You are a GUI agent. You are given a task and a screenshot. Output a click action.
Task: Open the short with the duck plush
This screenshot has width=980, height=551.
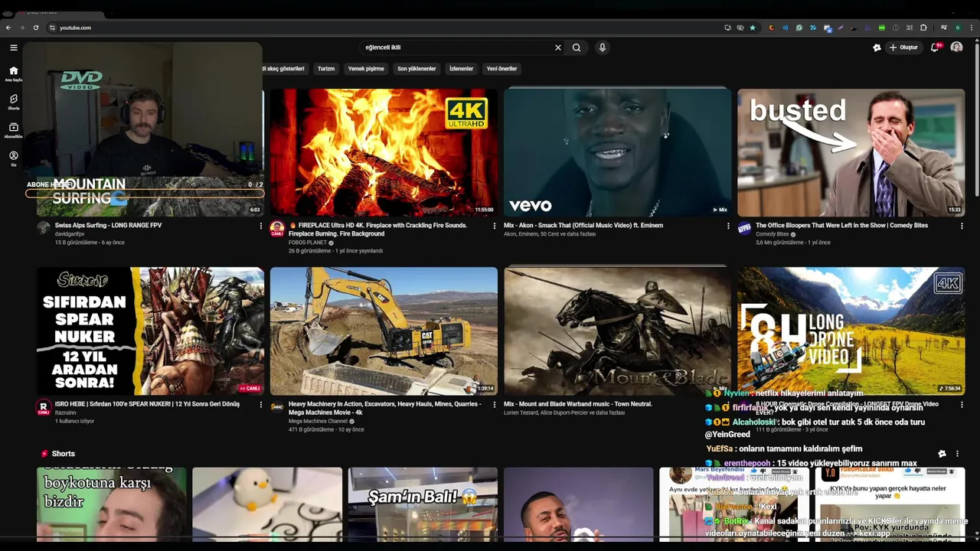(x=267, y=505)
